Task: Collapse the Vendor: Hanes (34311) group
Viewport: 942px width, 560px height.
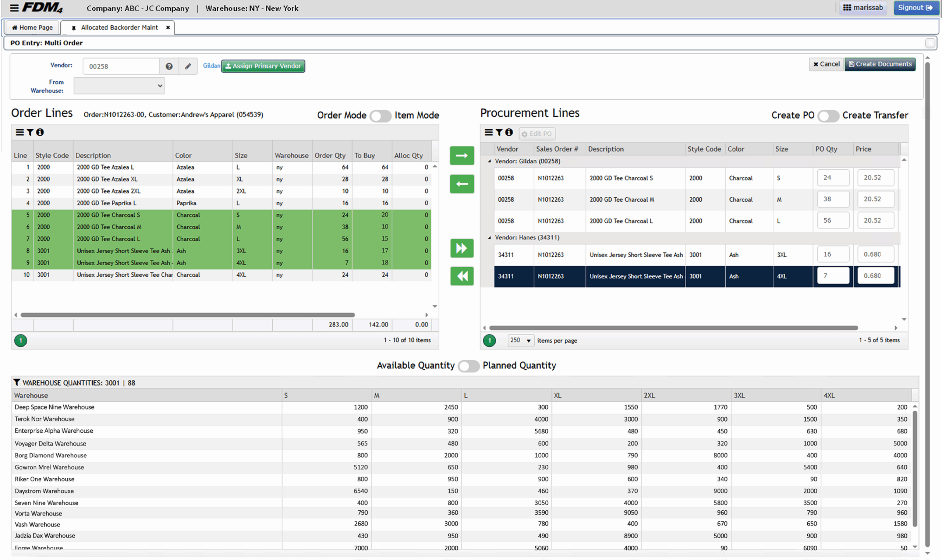Action: [489, 237]
